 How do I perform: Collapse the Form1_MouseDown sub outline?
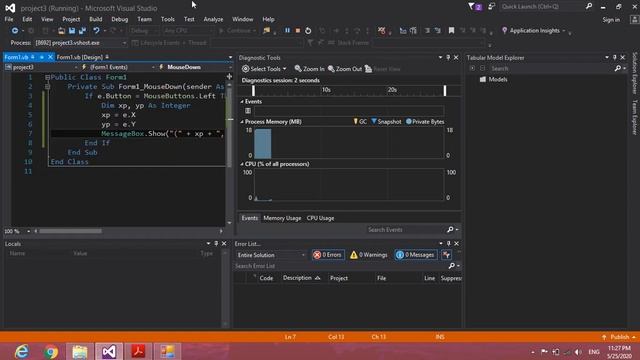point(47,87)
